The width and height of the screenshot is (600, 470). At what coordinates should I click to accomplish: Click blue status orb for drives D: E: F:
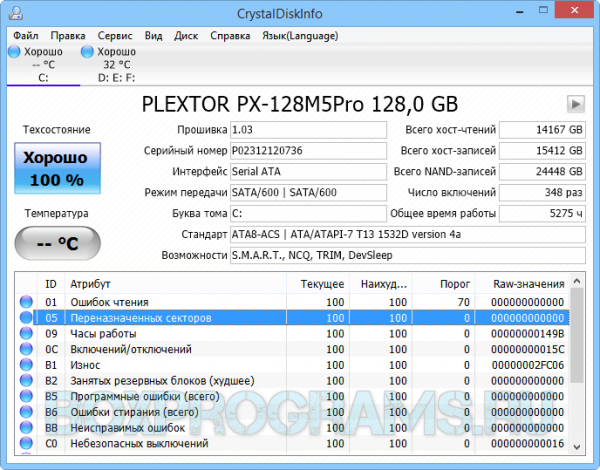point(87,51)
